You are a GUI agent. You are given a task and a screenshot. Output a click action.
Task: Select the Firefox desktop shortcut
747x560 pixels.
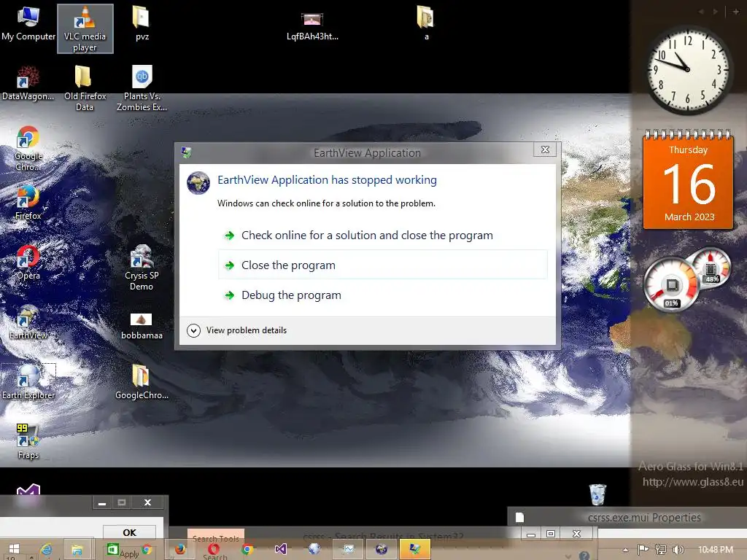pyautogui.click(x=28, y=203)
